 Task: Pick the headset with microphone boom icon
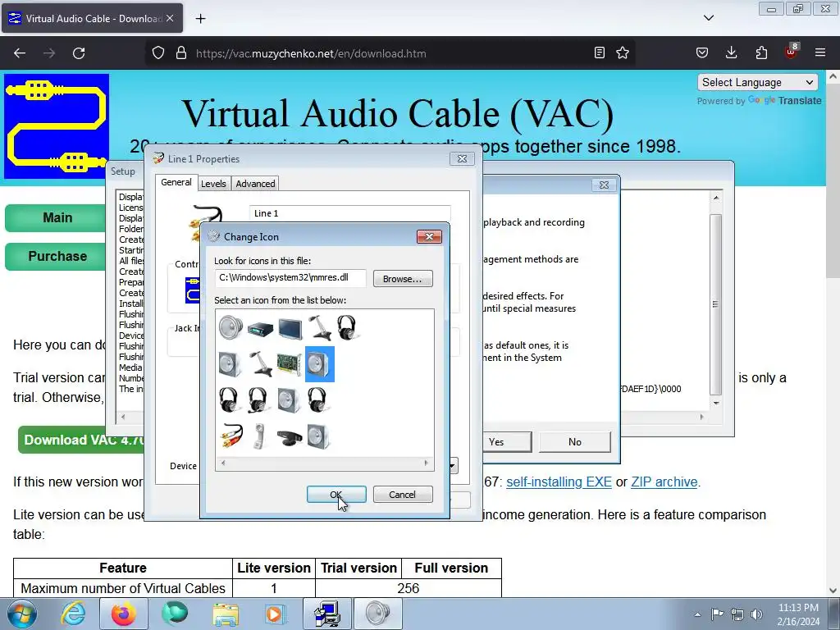[x=258, y=400]
